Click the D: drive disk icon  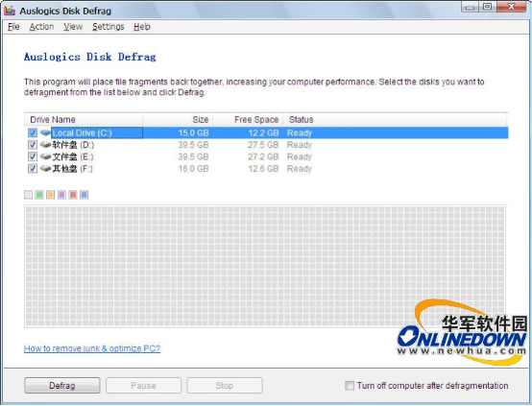tap(45, 145)
